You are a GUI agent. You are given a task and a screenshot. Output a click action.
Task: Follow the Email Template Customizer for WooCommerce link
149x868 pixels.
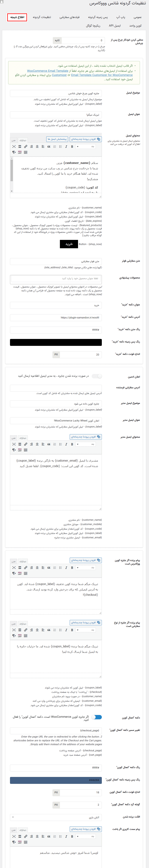click(x=102, y=75)
